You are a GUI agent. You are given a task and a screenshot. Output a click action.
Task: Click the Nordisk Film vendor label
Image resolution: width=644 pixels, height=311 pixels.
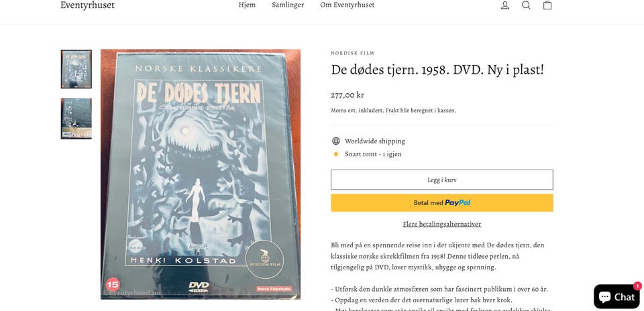(x=353, y=53)
